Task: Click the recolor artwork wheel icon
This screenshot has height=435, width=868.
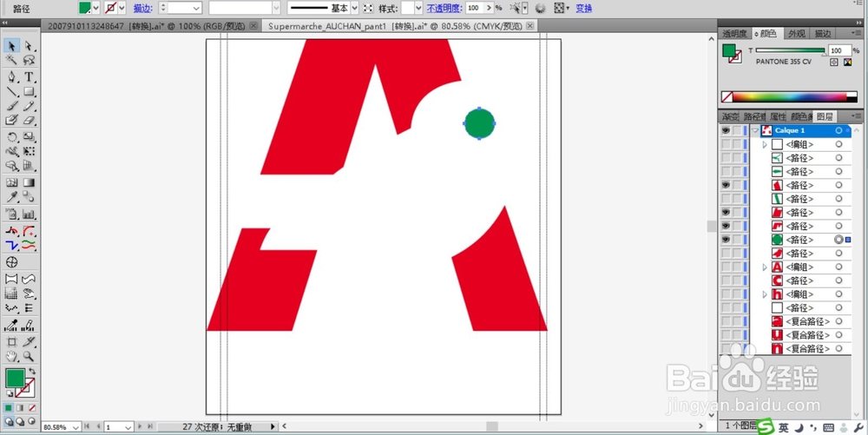Action: (540, 9)
